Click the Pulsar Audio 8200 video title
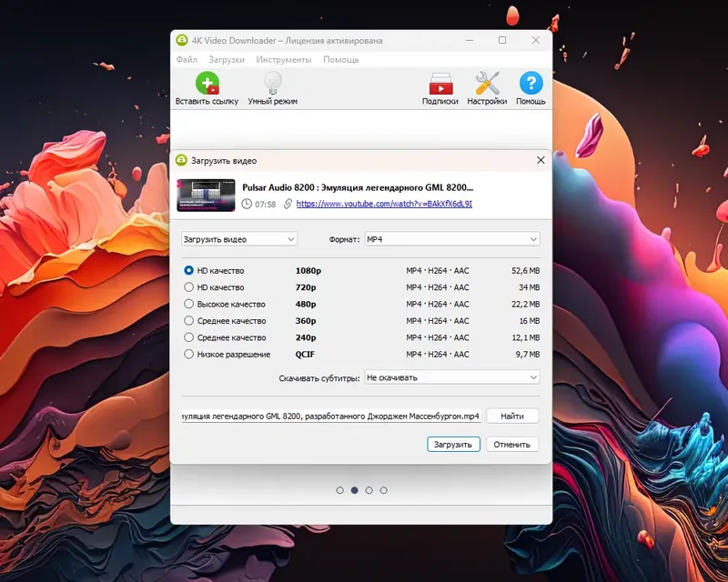 tap(358, 187)
